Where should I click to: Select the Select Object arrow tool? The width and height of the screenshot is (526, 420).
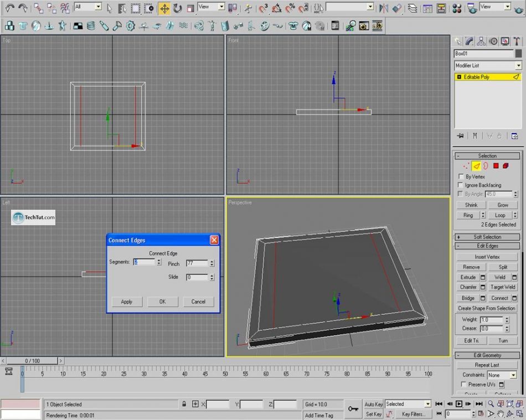pos(109,8)
